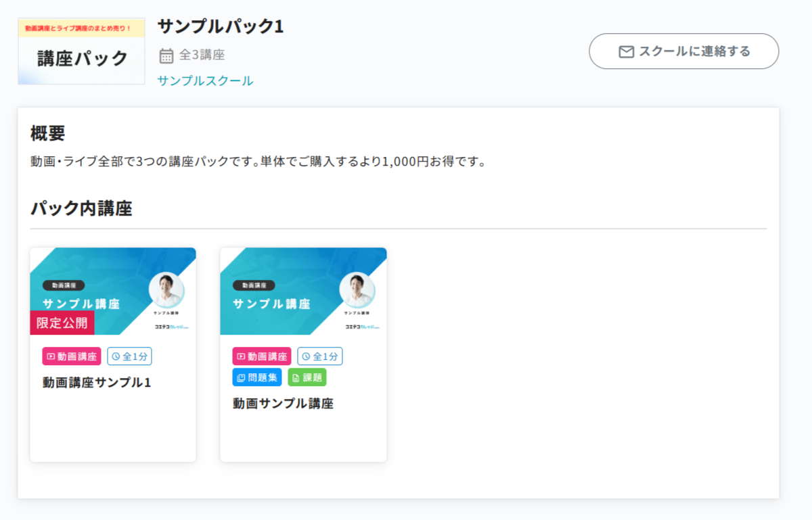Select the green 課題 tag

(x=307, y=377)
